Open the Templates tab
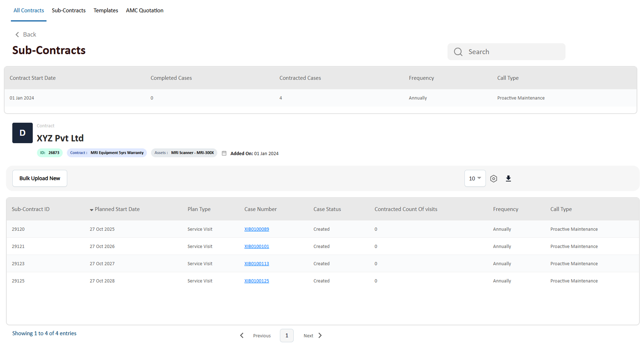This screenshot has width=644, height=345. 105,11
